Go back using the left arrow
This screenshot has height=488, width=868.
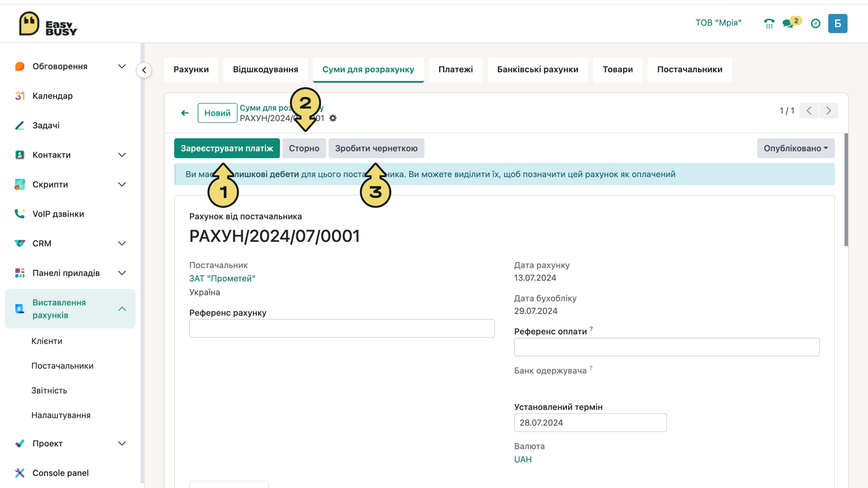tap(185, 113)
